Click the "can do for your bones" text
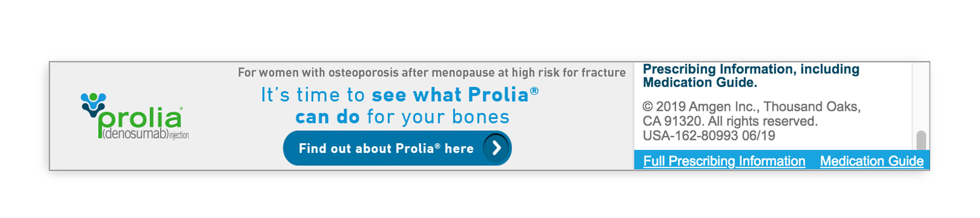 pyautogui.click(x=402, y=117)
